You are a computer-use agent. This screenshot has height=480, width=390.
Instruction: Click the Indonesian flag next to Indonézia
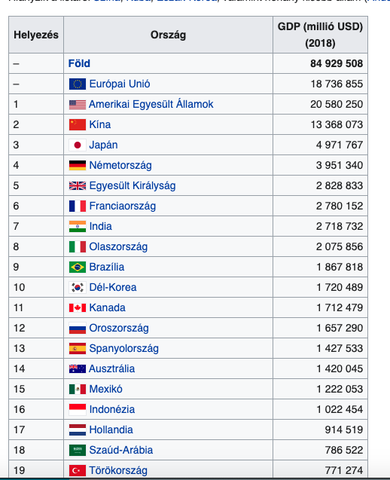click(x=77, y=409)
